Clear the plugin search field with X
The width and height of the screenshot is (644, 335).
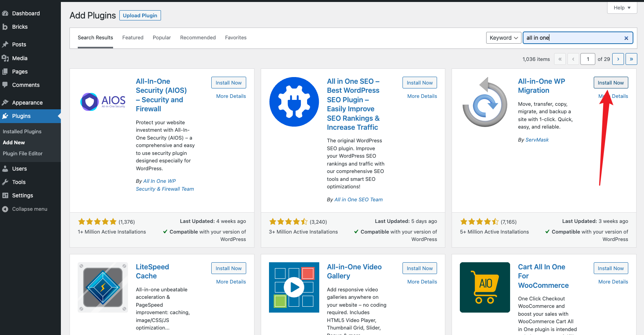pos(626,38)
